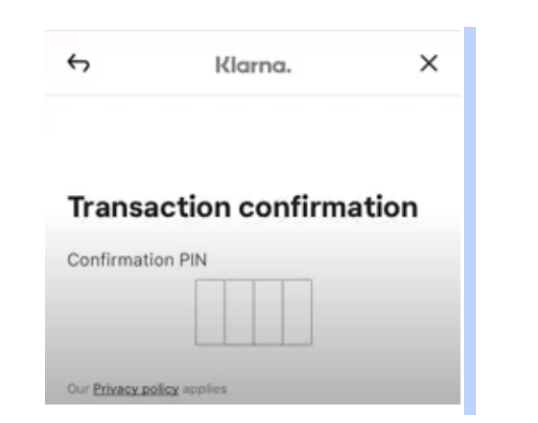The image size is (538, 423).
Task: Click the word "applies" after Privacy policy
Action: point(205,389)
